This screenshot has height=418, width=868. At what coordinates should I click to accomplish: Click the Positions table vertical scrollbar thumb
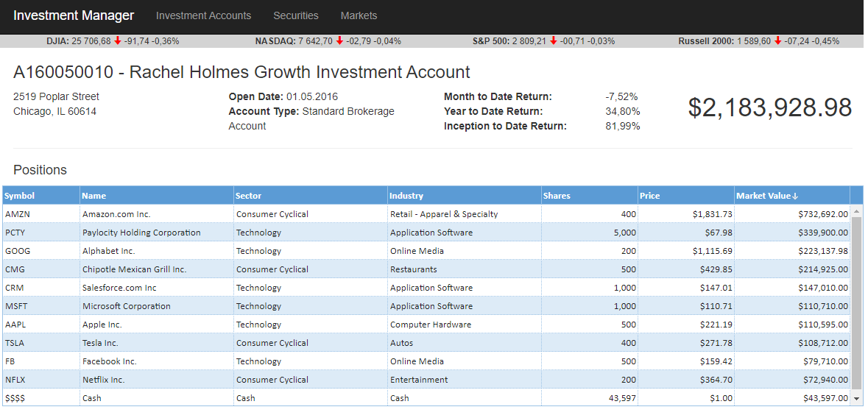point(856,304)
